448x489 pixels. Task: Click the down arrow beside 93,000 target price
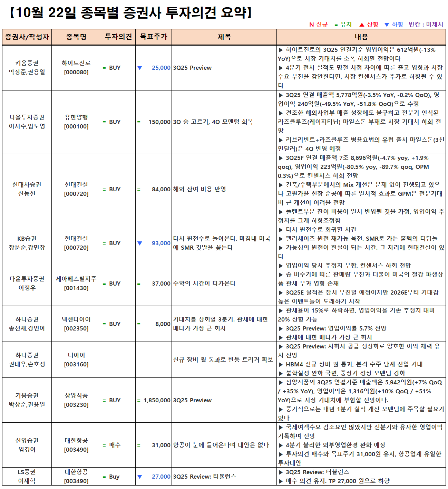(x=139, y=243)
